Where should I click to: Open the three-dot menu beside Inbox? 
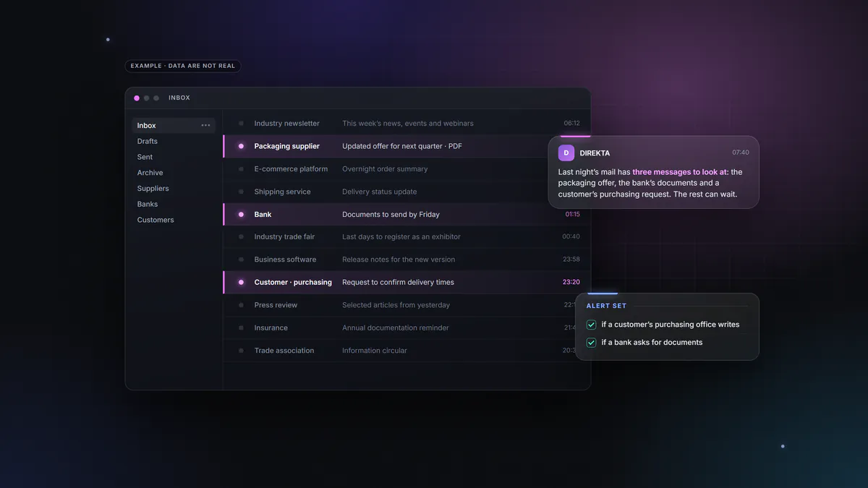[205, 126]
